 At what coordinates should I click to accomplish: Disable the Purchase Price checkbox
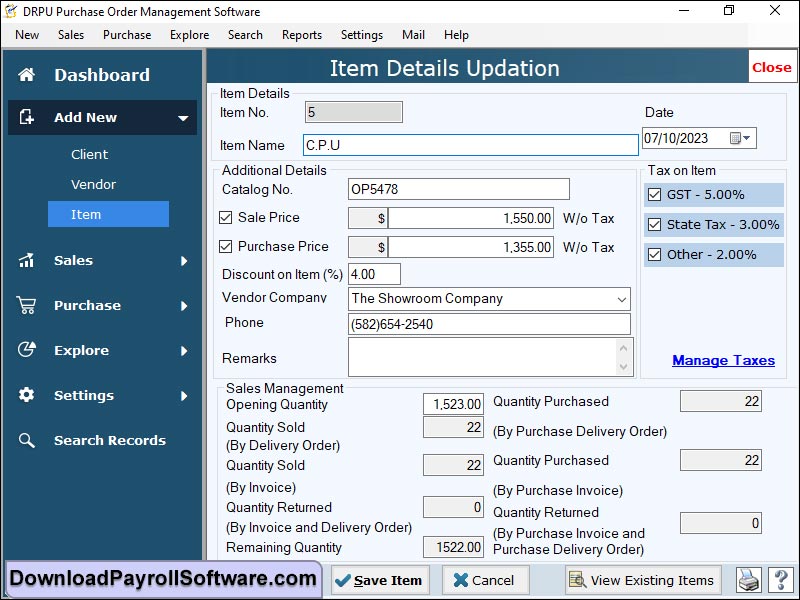pyautogui.click(x=225, y=247)
